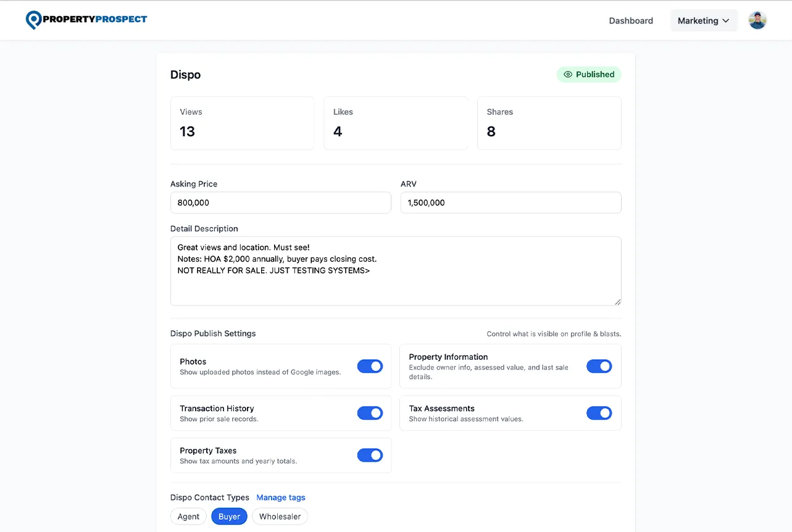Click the Asking Price input field

280,202
